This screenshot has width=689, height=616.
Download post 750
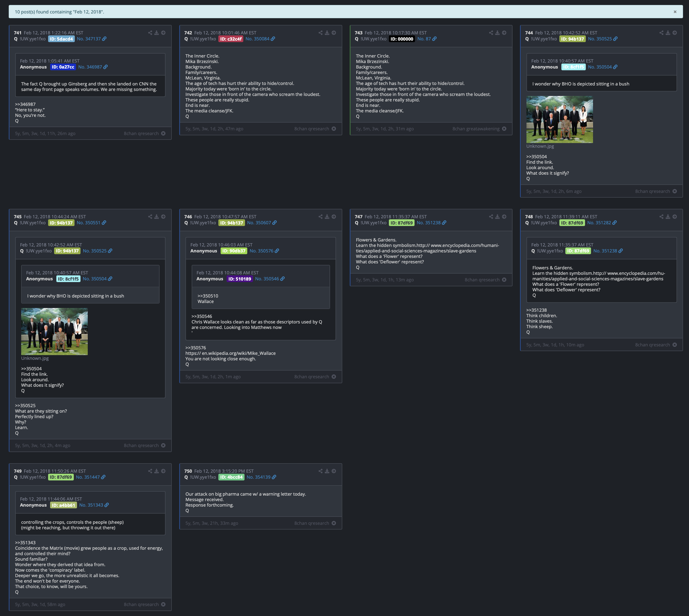click(x=327, y=471)
